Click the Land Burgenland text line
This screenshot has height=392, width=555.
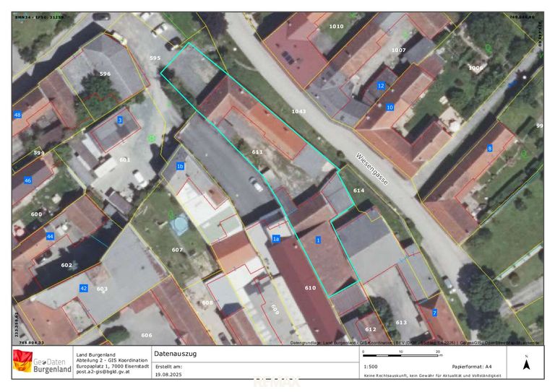95,354
